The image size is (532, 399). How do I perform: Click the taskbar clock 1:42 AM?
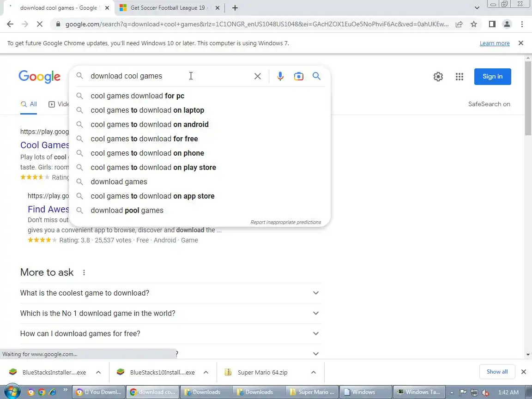(x=508, y=392)
